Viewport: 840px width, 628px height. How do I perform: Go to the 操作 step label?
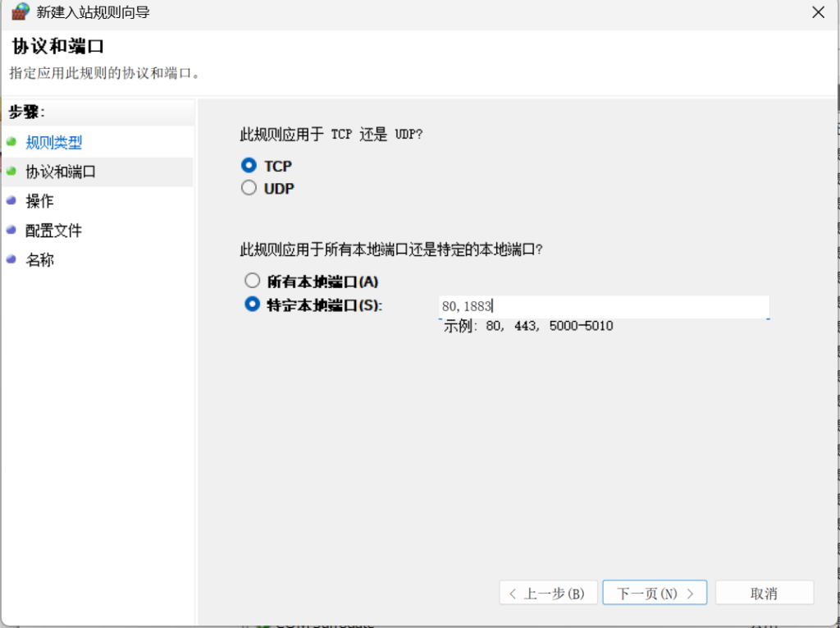tap(40, 201)
